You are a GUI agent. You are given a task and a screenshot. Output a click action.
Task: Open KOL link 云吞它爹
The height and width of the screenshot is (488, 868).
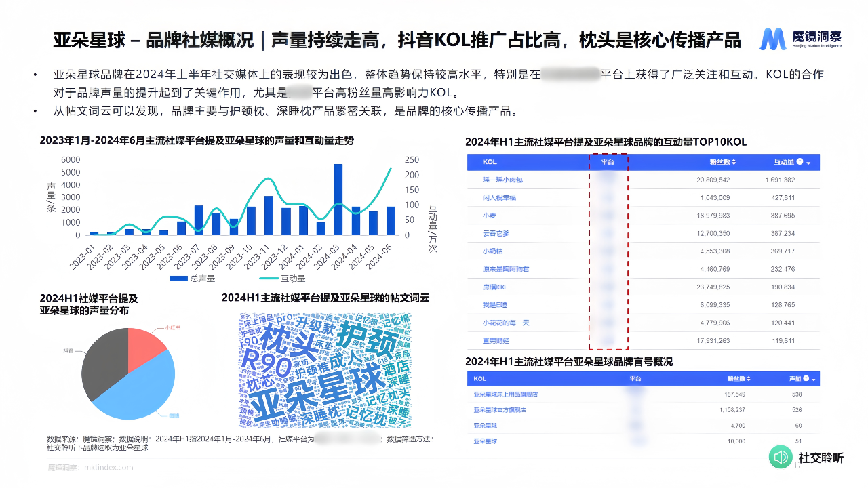(496, 233)
